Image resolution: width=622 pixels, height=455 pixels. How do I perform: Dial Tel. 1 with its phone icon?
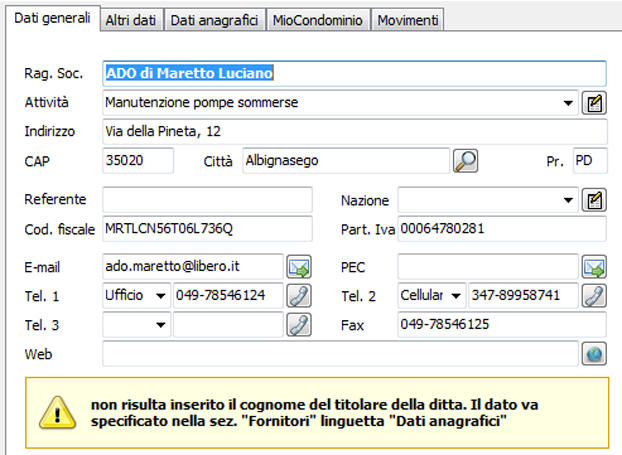(x=299, y=296)
